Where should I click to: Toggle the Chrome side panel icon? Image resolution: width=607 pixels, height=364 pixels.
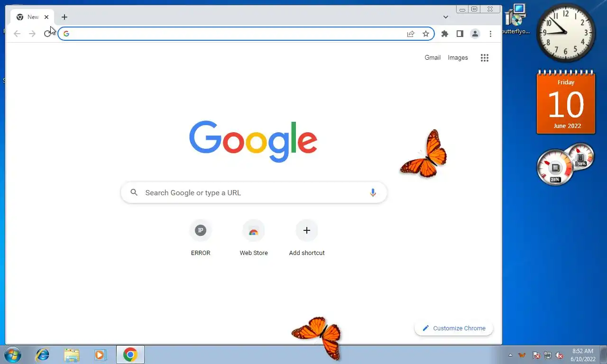[460, 34]
